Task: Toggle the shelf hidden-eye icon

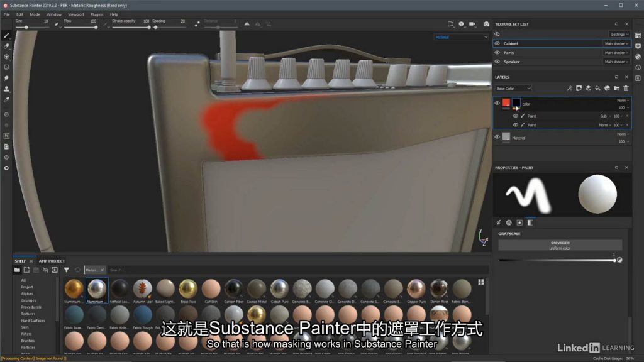Action: pyautogui.click(x=45, y=270)
